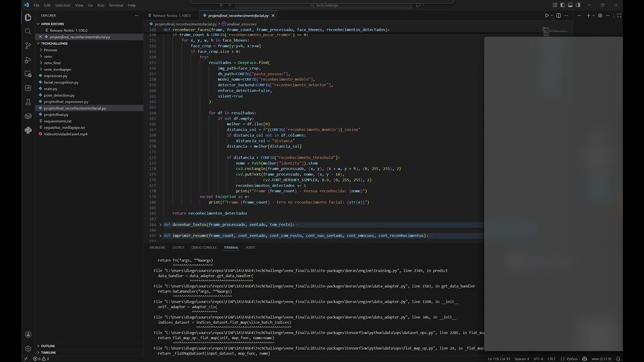Viewport: 644px width, 362px height.
Task: Open the plus button dropdown arrow
Action: pyautogui.click(x=593, y=16)
